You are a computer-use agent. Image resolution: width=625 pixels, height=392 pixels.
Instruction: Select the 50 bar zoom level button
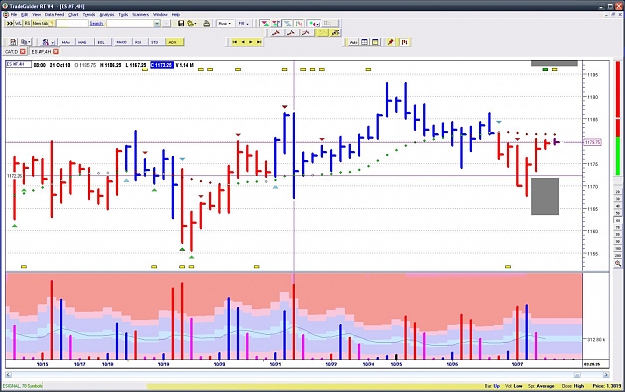click(618, 213)
